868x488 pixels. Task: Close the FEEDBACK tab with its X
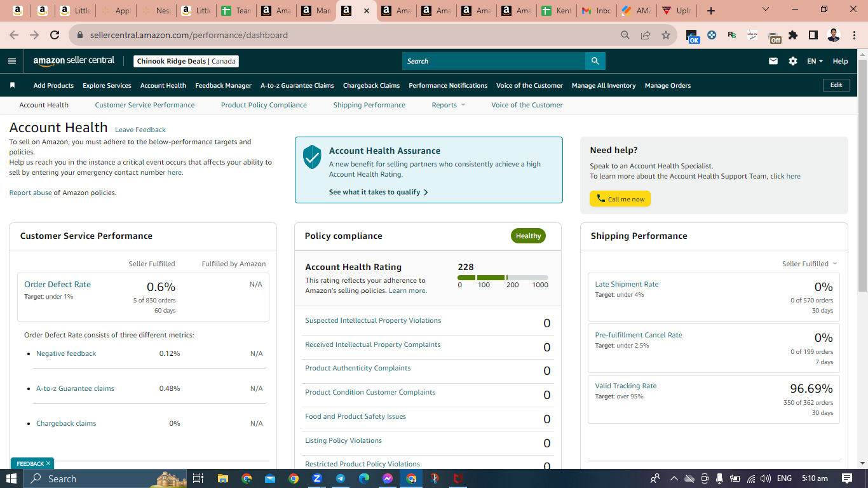[x=48, y=463]
